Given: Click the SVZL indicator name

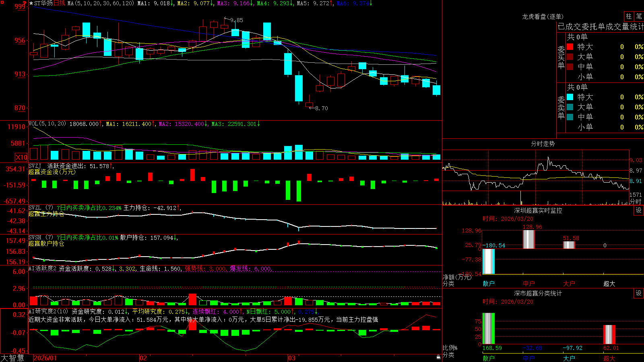Looking at the screenshot, I should [35, 208].
